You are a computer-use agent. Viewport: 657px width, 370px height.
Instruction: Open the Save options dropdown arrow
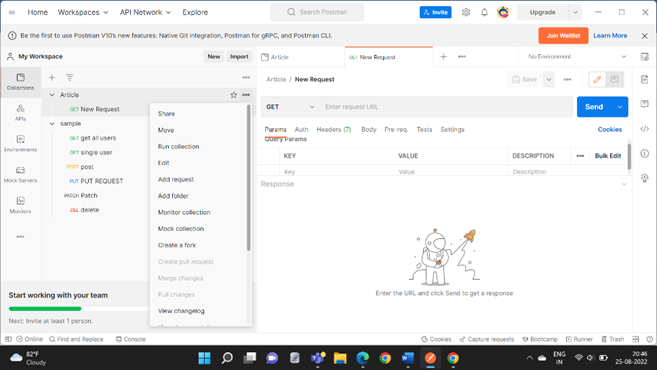click(x=548, y=80)
